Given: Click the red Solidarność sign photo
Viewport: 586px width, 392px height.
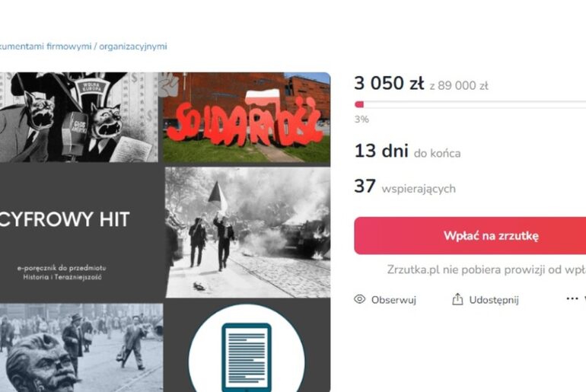Looking at the screenshot, I should point(247,117).
